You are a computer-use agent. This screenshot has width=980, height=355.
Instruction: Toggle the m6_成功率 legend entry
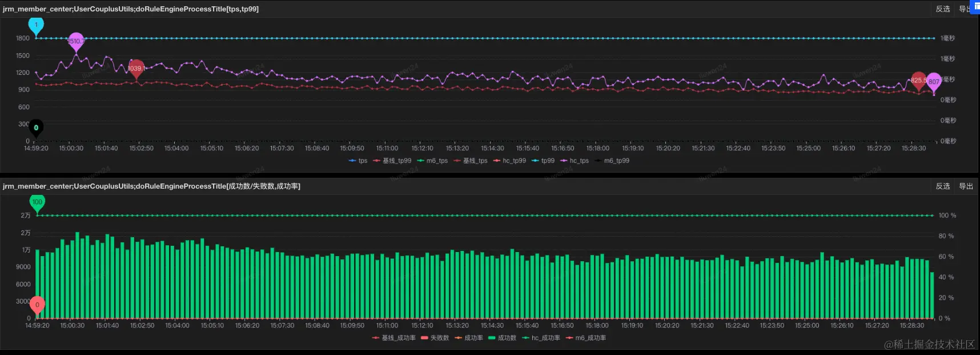click(x=586, y=338)
